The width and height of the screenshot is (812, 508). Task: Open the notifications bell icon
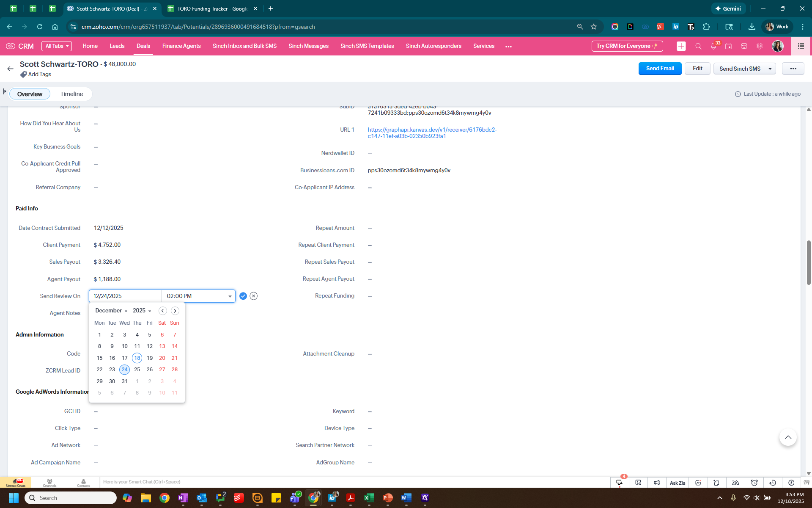713,46
